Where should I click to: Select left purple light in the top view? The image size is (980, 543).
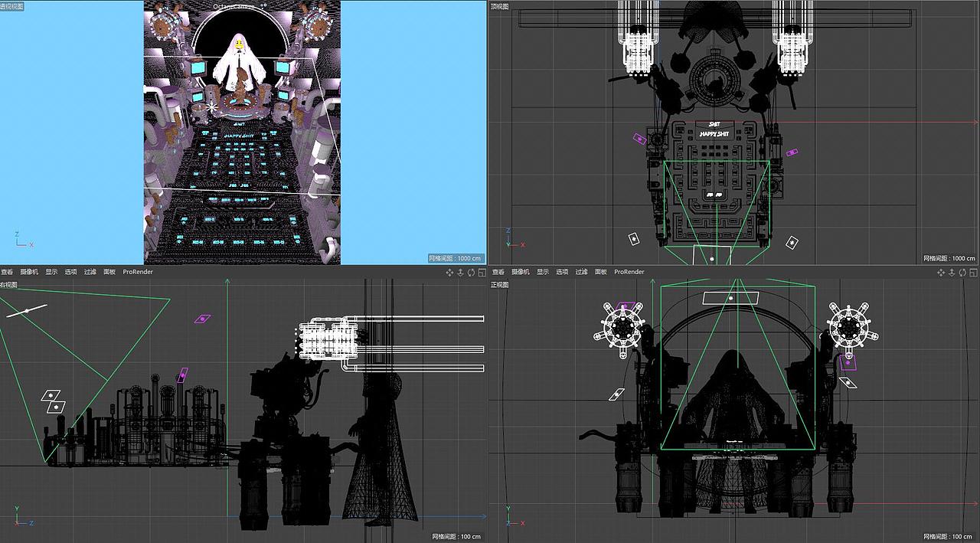pyautogui.click(x=639, y=139)
